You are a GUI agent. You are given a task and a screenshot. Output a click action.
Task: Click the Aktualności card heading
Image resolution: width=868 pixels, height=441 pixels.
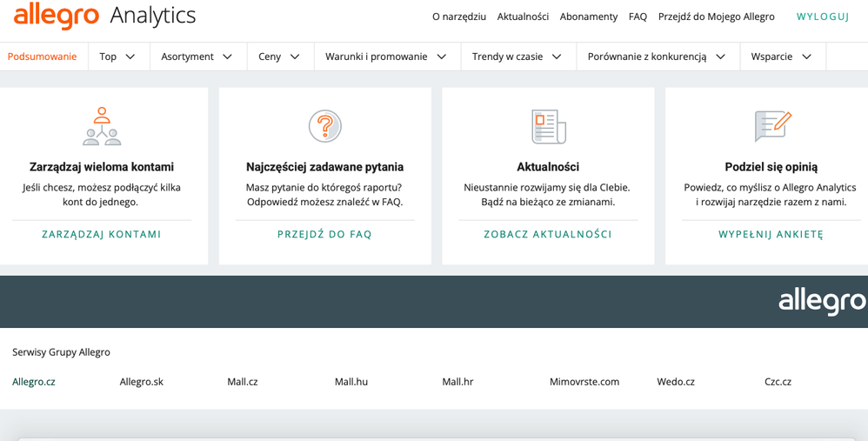click(548, 166)
